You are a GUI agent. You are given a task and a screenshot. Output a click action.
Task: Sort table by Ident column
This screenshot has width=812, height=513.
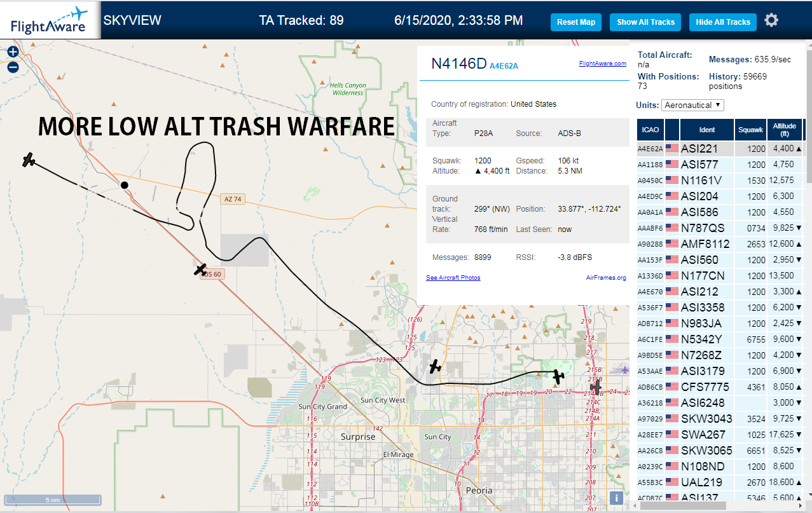click(x=707, y=130)
